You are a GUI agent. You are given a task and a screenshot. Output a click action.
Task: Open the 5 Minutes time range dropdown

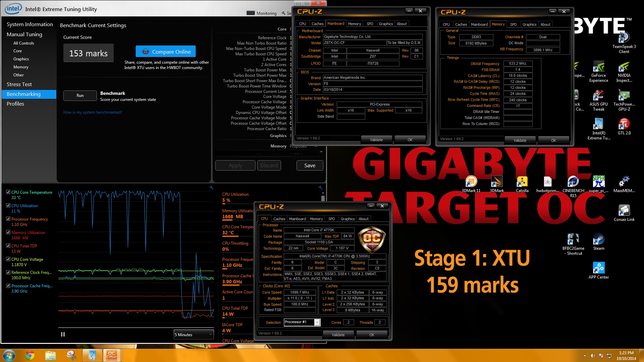[x=194, y=335]
